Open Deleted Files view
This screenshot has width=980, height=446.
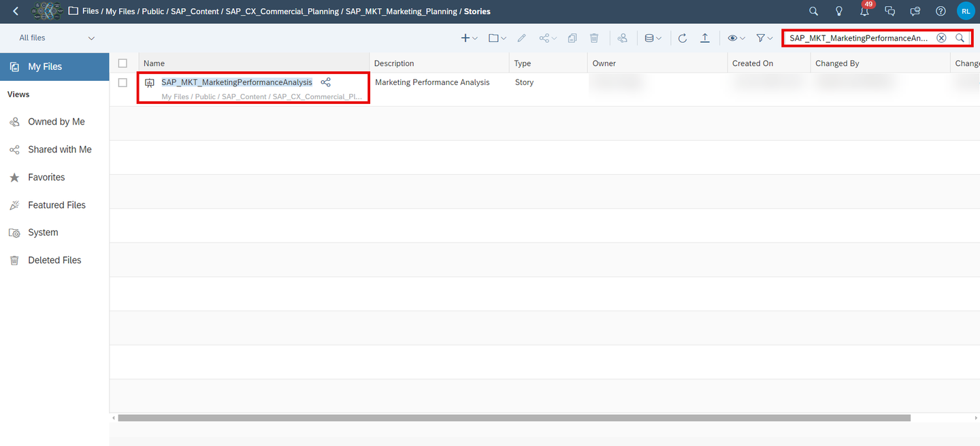(54, 260)
